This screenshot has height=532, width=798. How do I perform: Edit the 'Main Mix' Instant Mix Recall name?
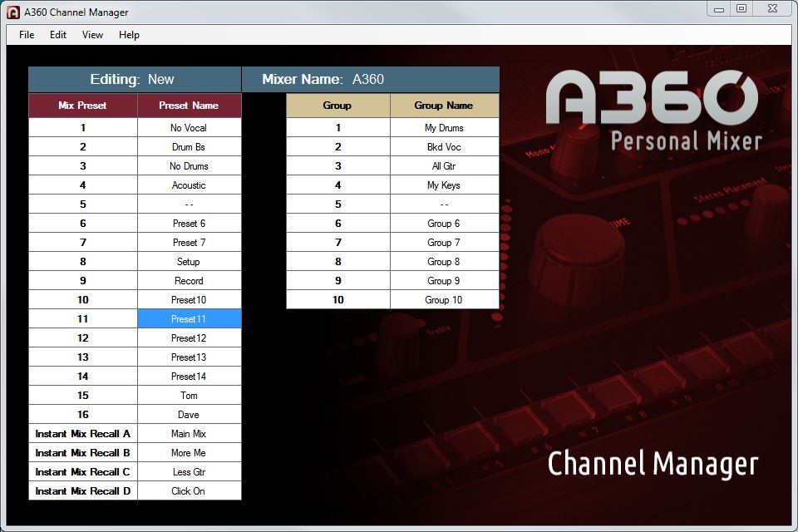(190, 434)
